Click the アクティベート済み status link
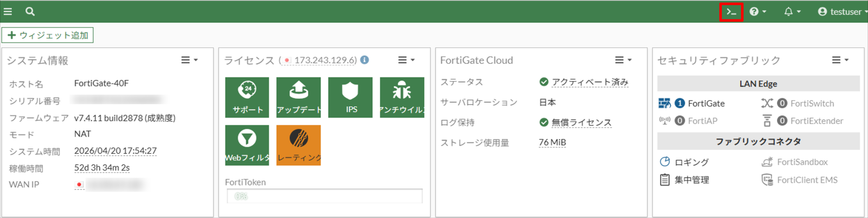Viewport: 868px width, 218px height. 590,82
